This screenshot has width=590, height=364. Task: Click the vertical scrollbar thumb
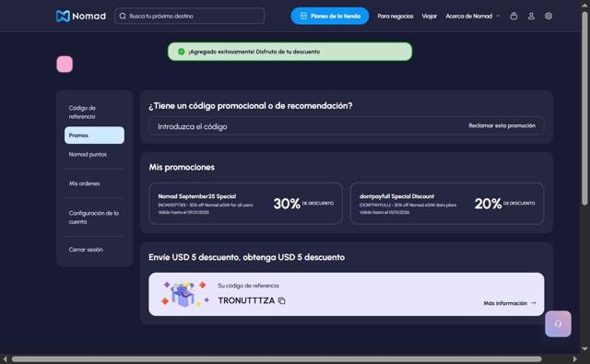pos(584,109)
